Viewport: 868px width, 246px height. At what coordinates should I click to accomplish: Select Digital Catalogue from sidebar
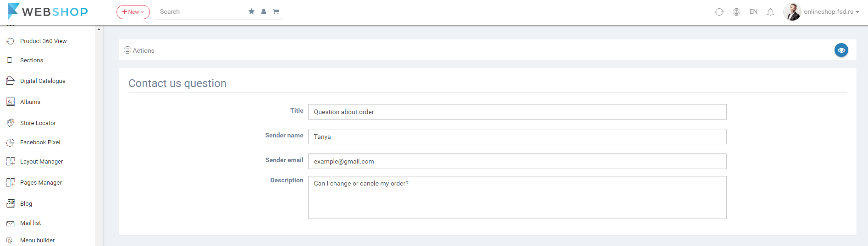(x=43, y=81)
